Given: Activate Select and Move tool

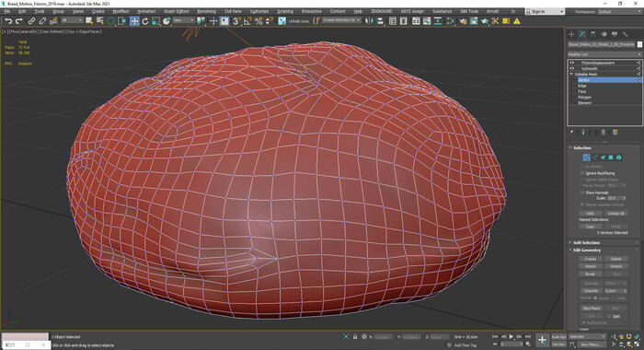Looking at the screenshot, I should [134, 20].
